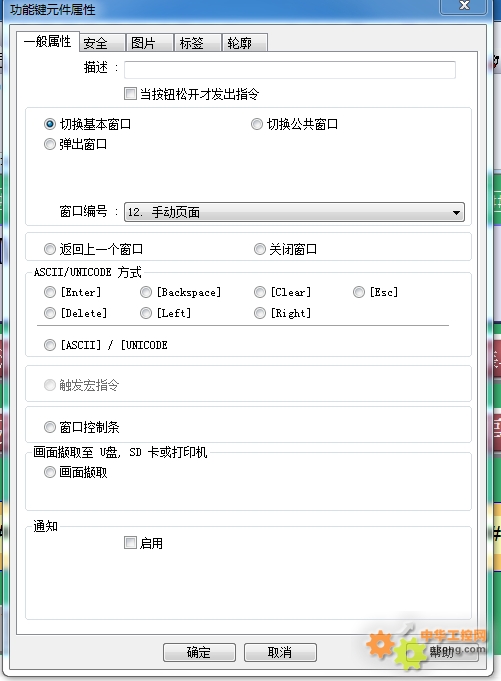
Task: Click inside the 描述 text field
Action: [290, 69]
